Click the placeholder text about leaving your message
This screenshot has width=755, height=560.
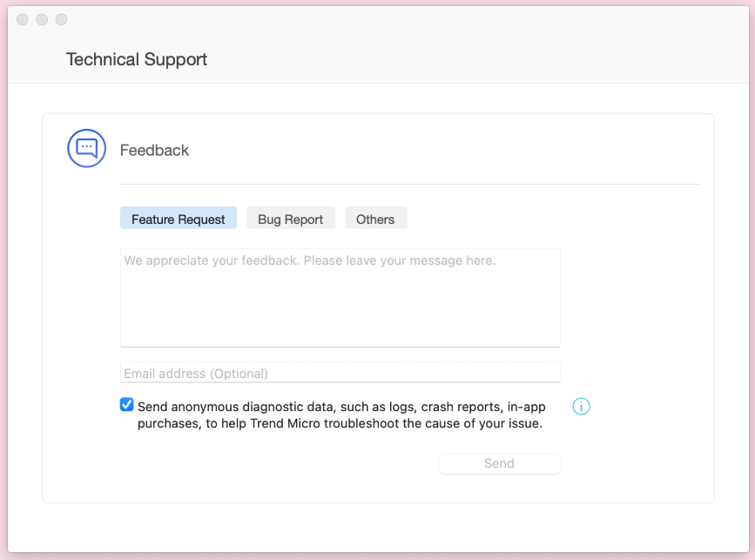point(310,260)
